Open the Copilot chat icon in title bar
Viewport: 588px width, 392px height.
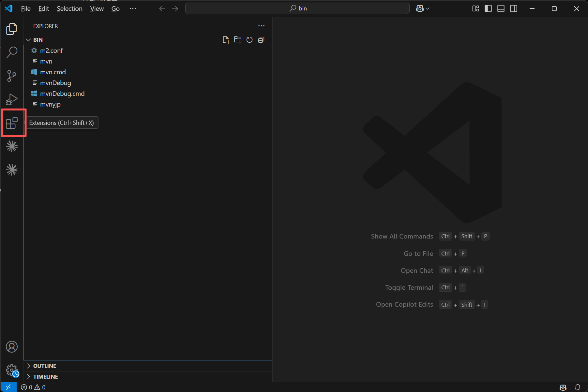(x=420, y=9)
